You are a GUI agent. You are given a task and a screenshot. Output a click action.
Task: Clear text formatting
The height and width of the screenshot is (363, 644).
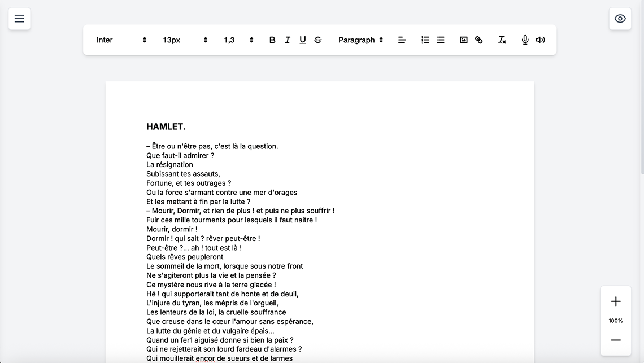(502, 40)
